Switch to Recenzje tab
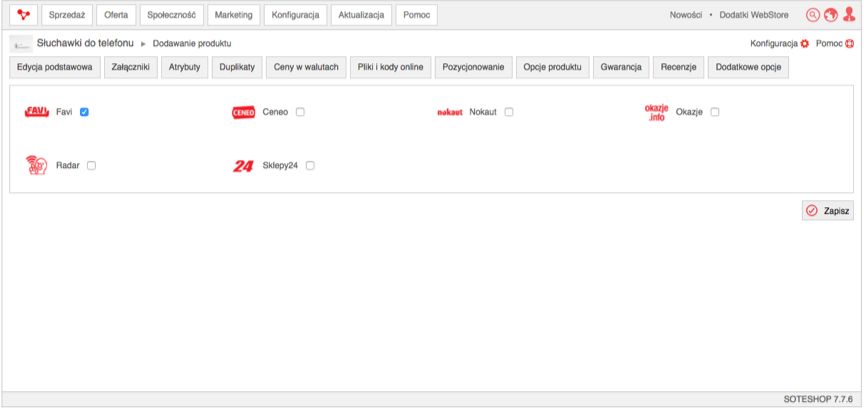Viewport: 864px width, 410px height. point(679,67)
